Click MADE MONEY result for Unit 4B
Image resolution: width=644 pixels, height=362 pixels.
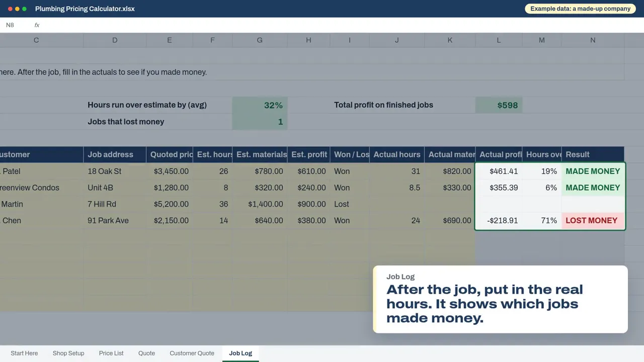593,188
